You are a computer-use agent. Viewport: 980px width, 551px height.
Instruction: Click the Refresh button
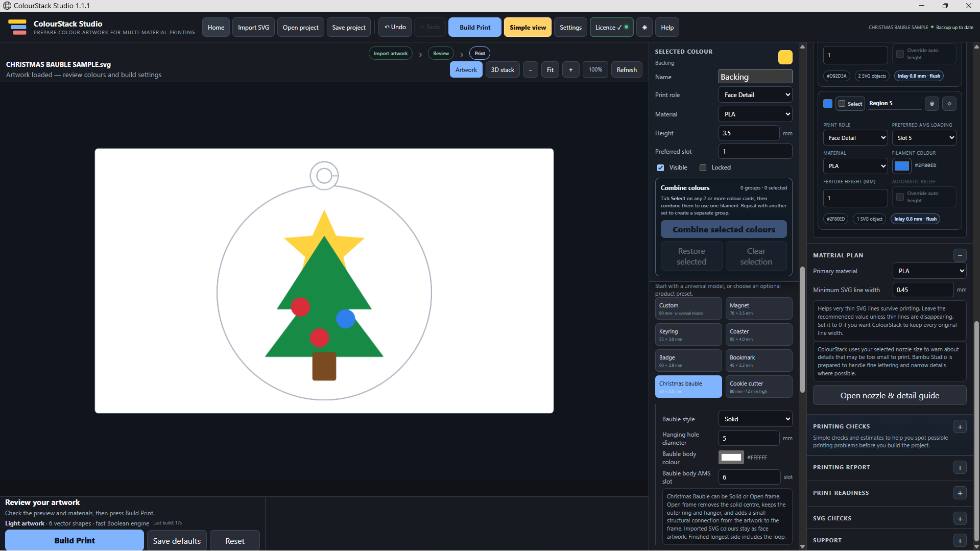[627, 70]
